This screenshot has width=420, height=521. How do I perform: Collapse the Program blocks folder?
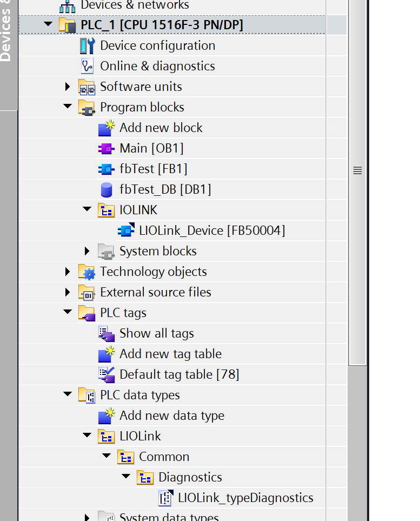[x=68, y=107]
